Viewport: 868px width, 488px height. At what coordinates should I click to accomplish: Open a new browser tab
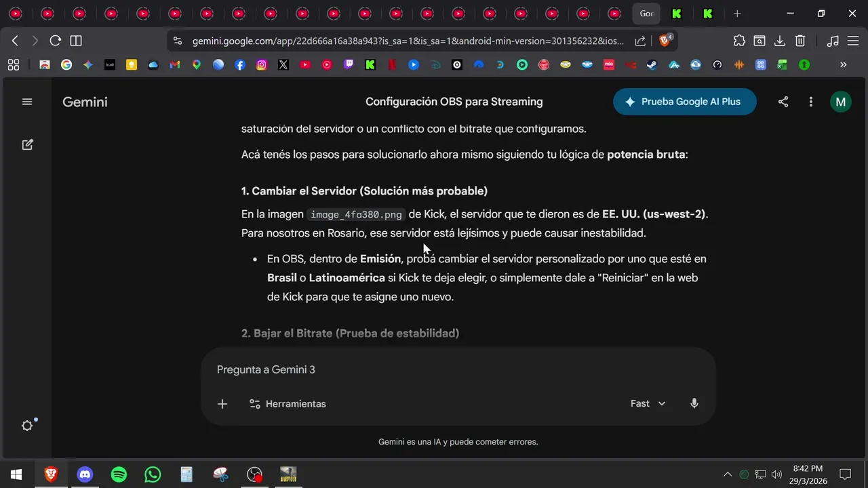[737, 14]
